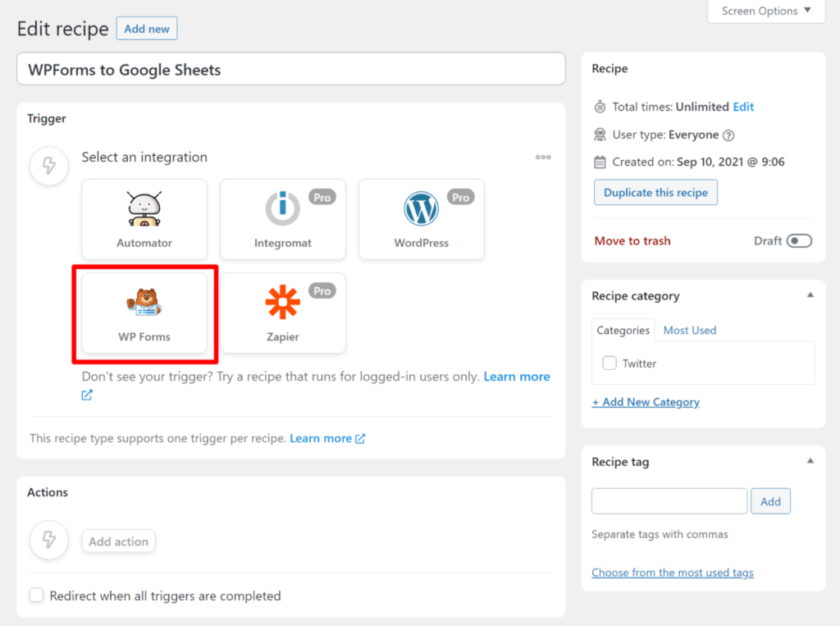
Task: Open the trigger three-dots options menu
Action: point(543,157)
